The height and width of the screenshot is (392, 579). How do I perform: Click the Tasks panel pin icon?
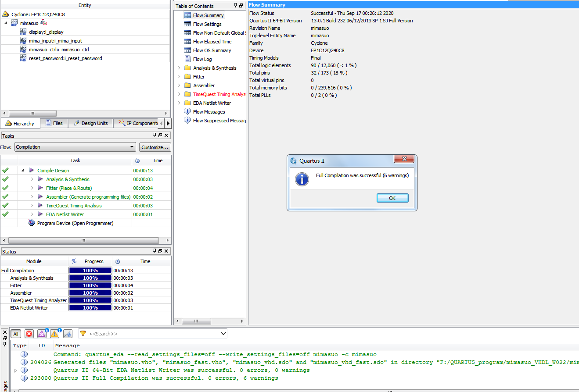click(x=155, y=135)
